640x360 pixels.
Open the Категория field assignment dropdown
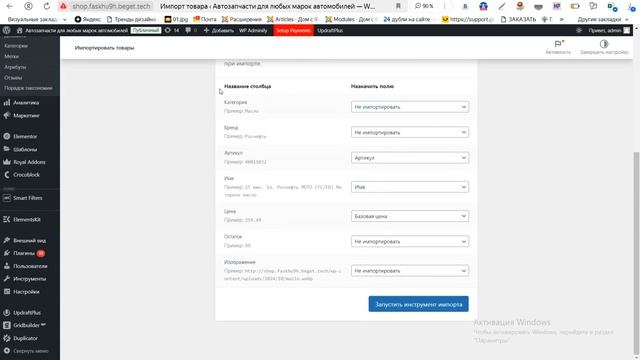click(410, 107)
